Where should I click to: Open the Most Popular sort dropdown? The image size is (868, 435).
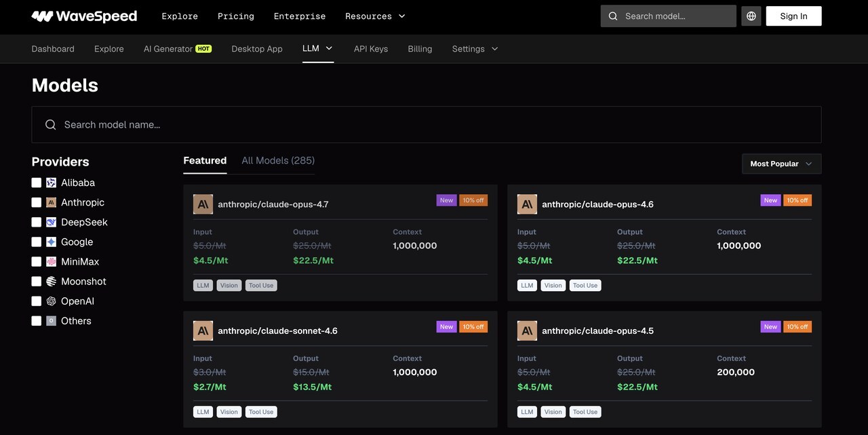tap(782, 164)
